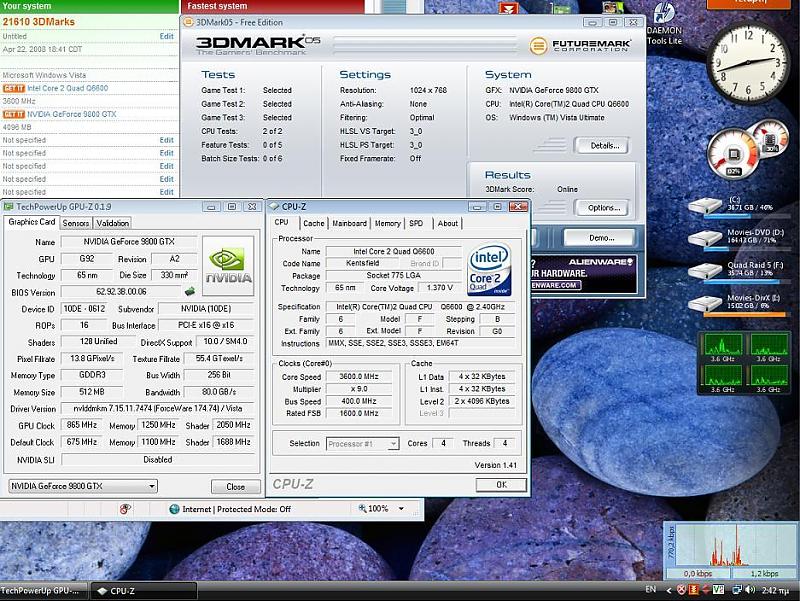Click the 100% zoom level button
This screenshot has height=601, width=800.
(x=373, y=509)
